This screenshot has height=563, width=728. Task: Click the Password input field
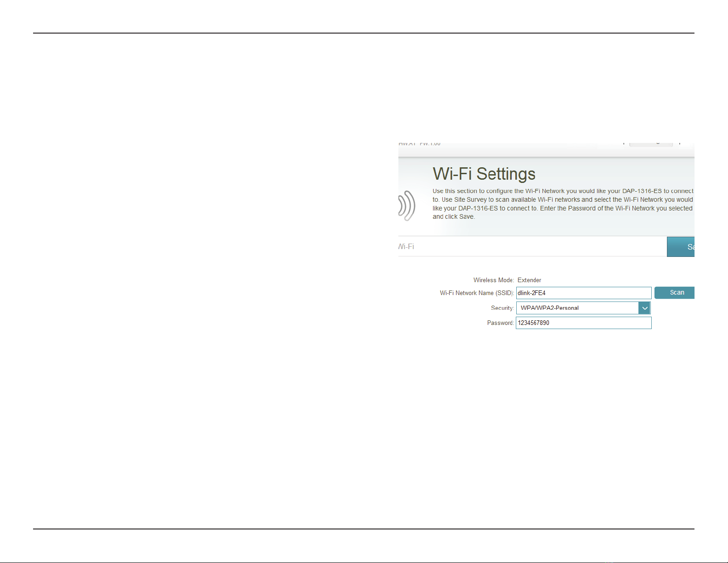coord(584,323)
